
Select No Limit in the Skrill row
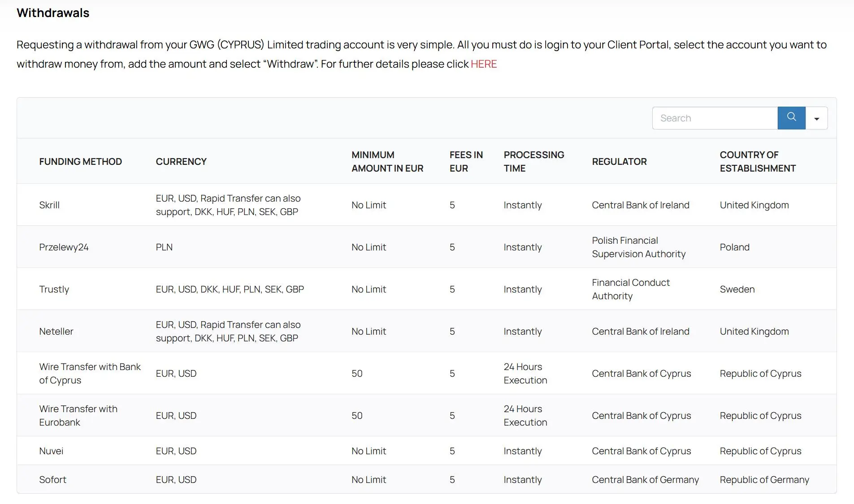[368, 205]
